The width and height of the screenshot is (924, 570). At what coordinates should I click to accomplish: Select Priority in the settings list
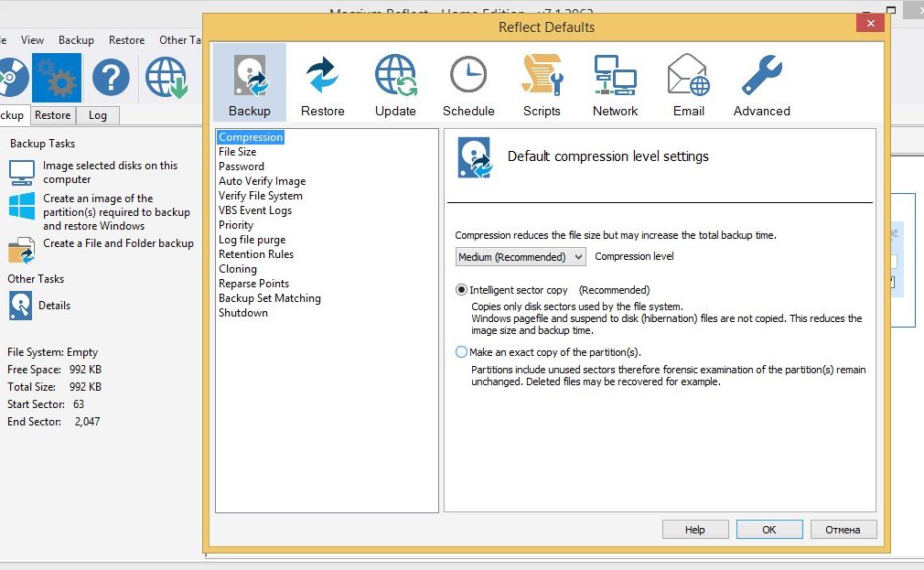coord(236,225)
